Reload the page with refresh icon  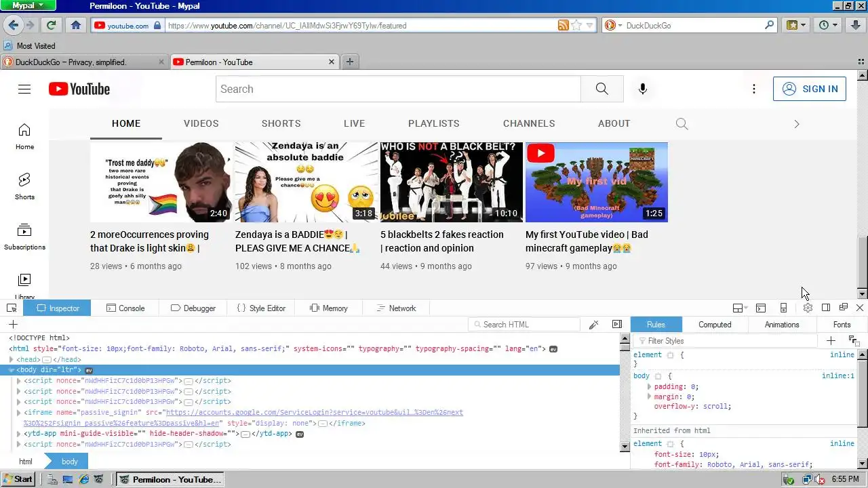[51, 25]
